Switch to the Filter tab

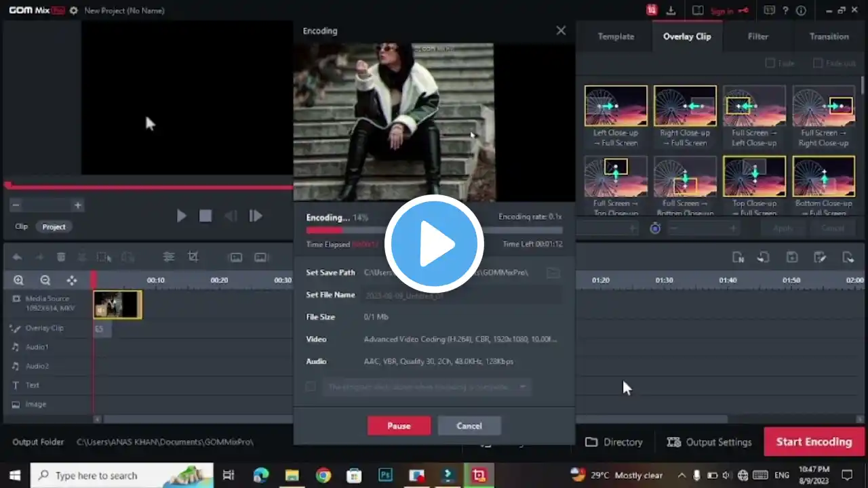point(757,37)
